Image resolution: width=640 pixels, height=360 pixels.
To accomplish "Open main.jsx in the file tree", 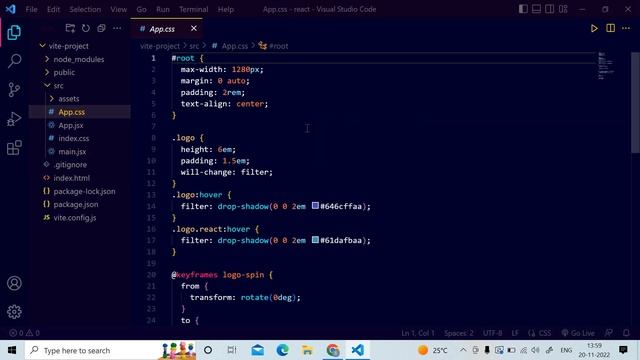I will coord(72,151).
